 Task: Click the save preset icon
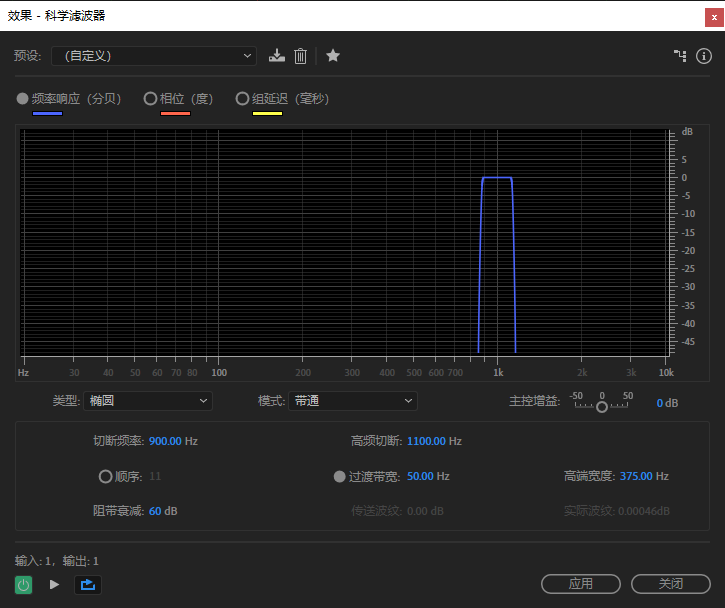(277, 56)
